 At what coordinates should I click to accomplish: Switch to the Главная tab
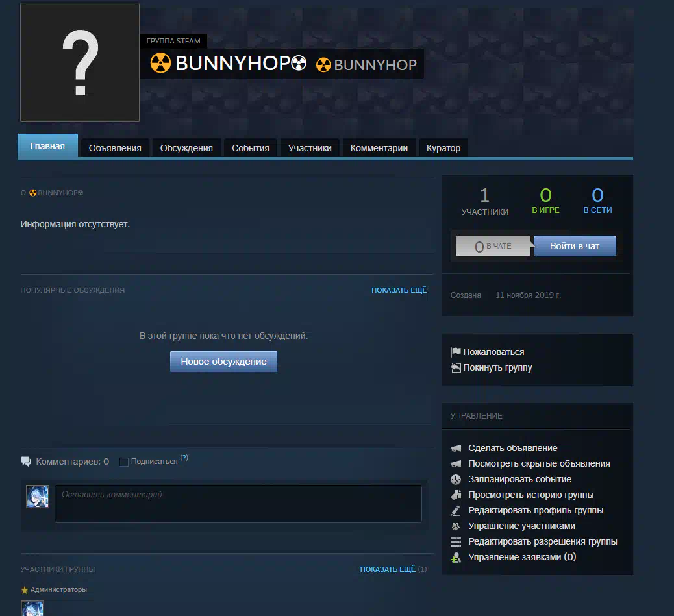[47, 146]
